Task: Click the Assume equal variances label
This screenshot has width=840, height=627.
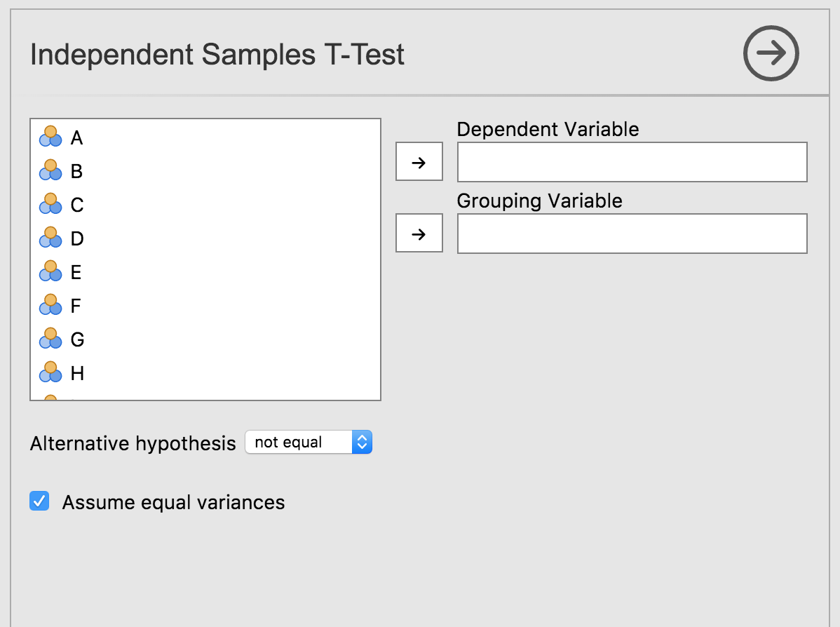Action: coord(173,502)
